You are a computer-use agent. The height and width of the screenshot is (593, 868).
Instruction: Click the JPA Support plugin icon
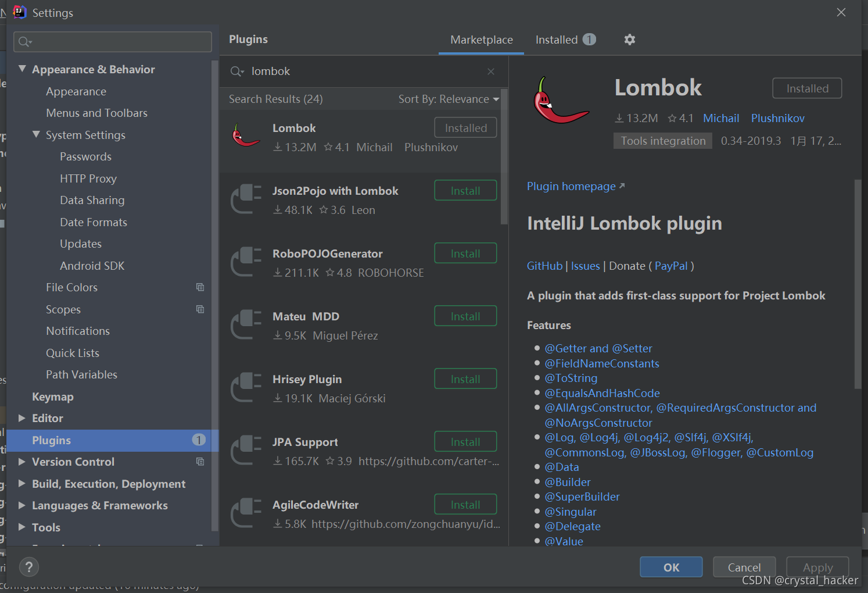coord(246,450)
